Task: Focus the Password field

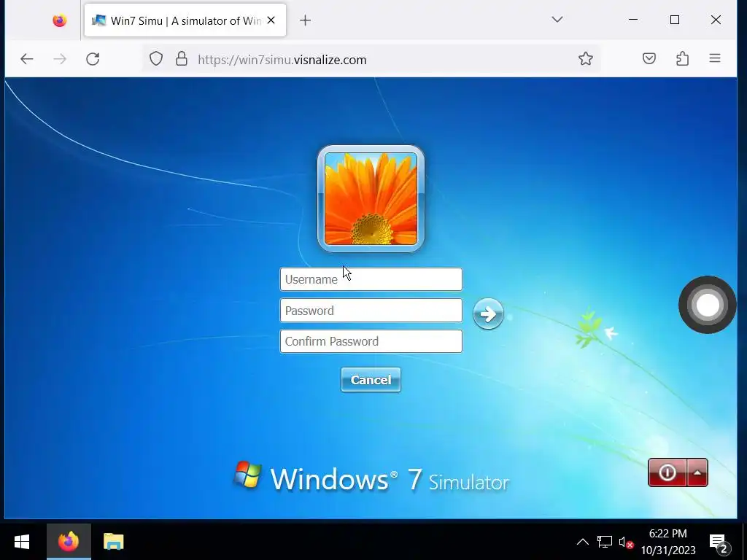Action: click(x=371, y=311)
